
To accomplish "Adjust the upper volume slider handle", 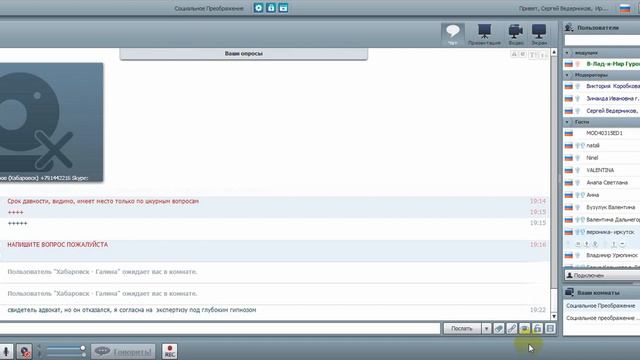I will pos(83,348).
